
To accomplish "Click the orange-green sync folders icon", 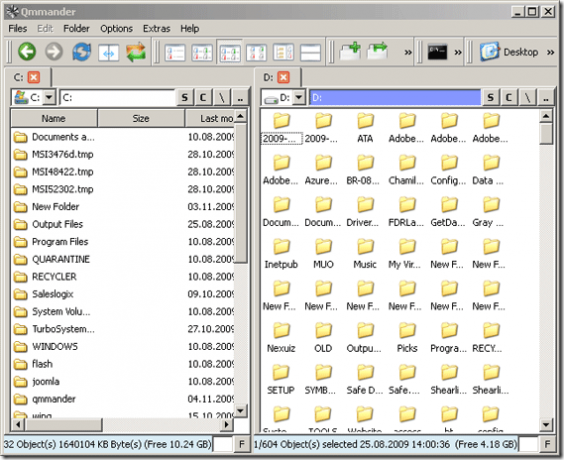I will coord(136,52).
